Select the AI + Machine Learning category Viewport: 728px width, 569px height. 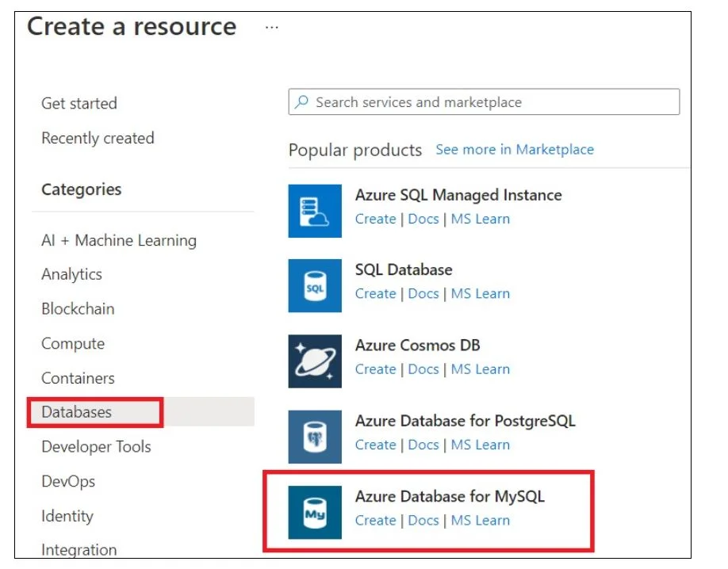point(119,240)
